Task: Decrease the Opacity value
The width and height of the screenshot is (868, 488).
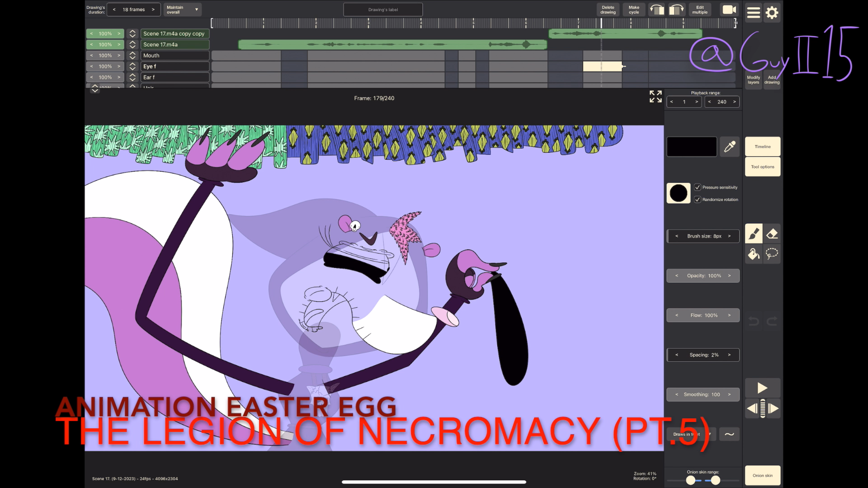Action: 677,276
